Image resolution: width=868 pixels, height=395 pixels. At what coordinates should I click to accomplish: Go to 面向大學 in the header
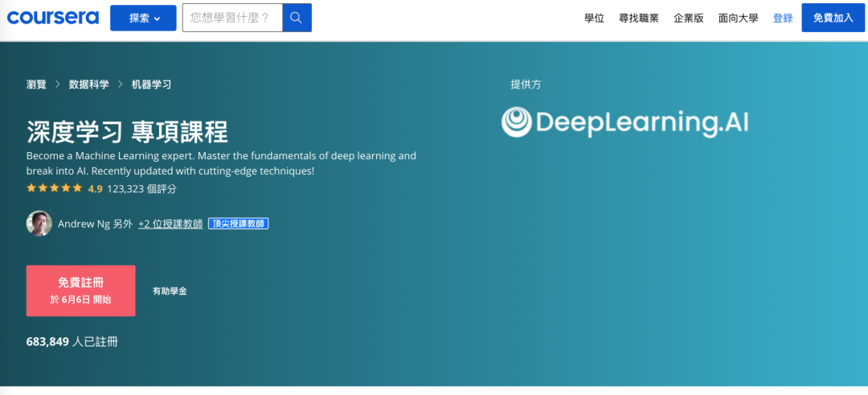[738, 19]
